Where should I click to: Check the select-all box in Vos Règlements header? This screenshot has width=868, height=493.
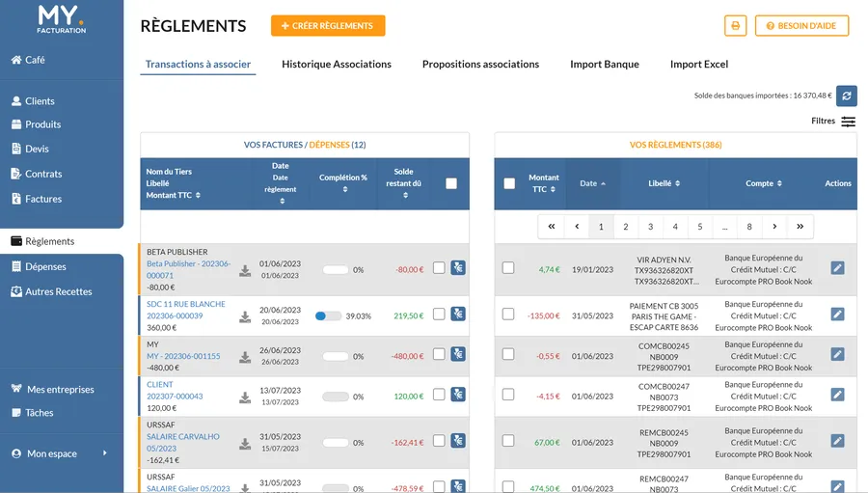[509, 183]
